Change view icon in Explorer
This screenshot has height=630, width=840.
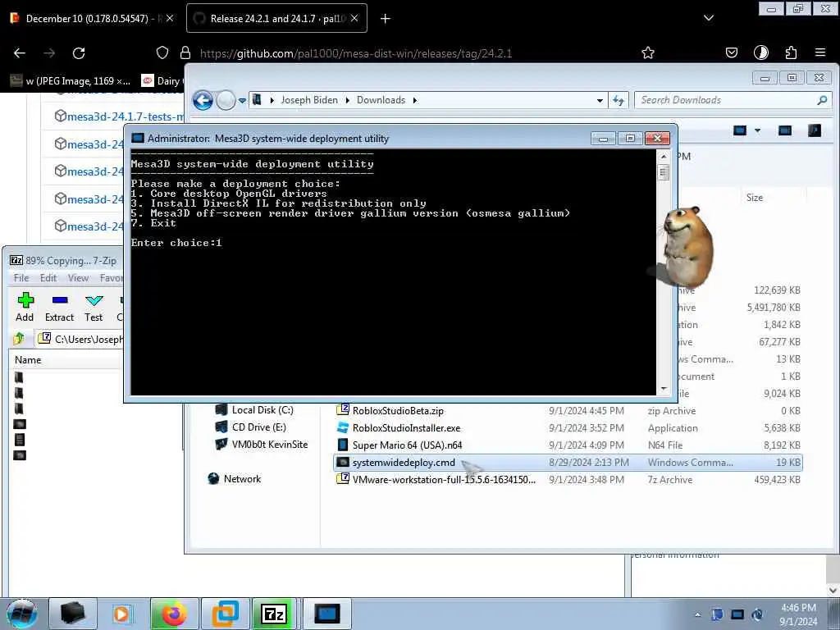[x=740, y=130]
